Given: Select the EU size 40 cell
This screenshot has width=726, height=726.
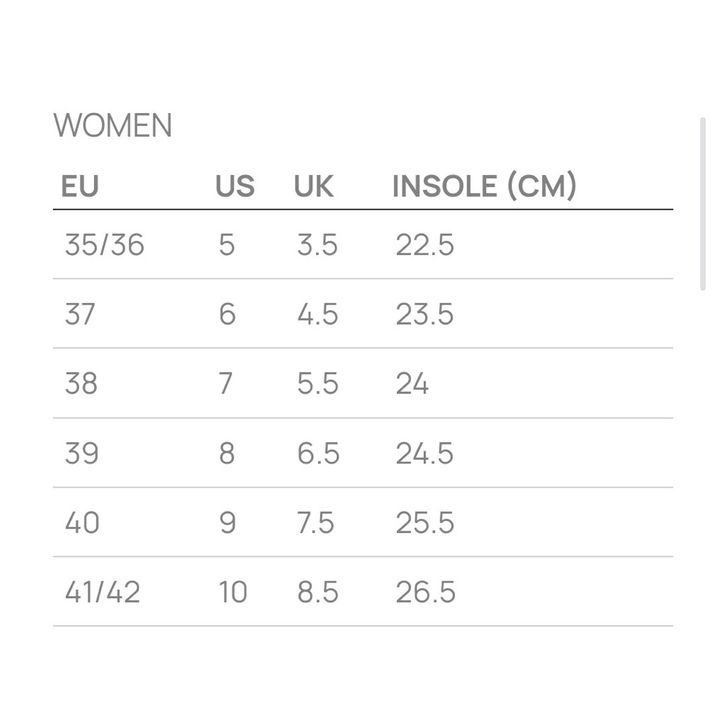Looking at the screenshot, I should coord(82,522).
